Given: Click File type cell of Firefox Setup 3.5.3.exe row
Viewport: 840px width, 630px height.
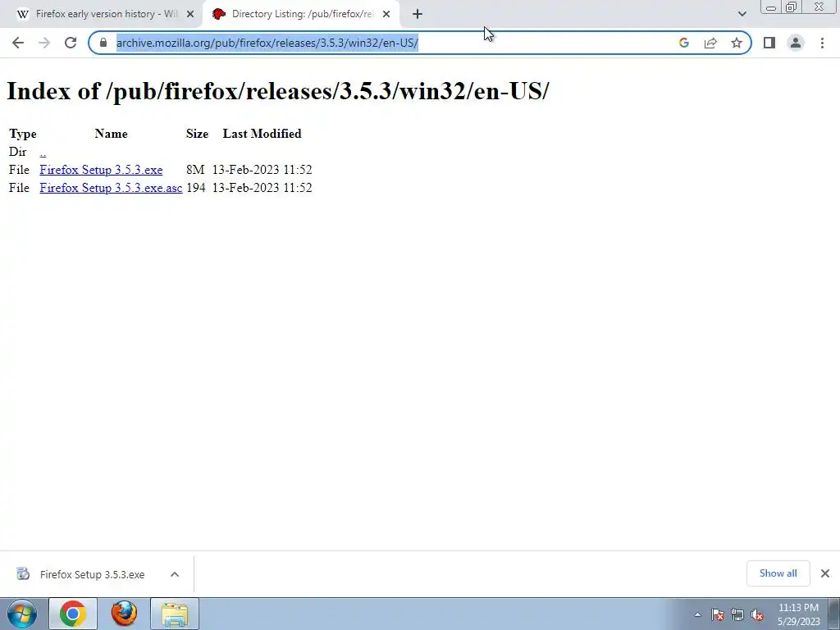Looking at the screenshot, I should coord(19,170).
